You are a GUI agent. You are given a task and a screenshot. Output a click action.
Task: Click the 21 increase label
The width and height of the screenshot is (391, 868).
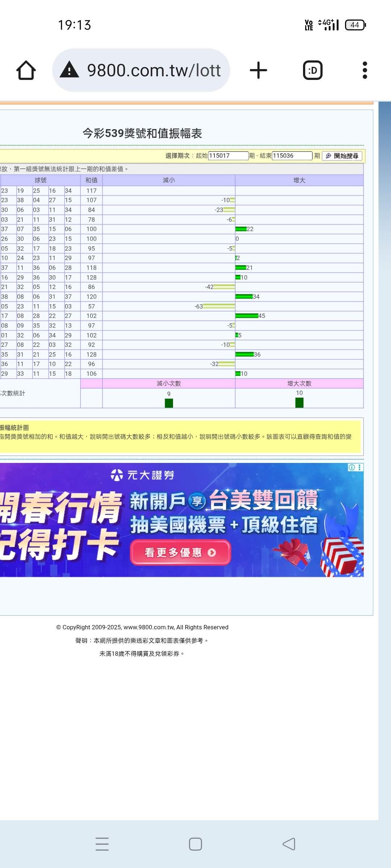point(249,268)
